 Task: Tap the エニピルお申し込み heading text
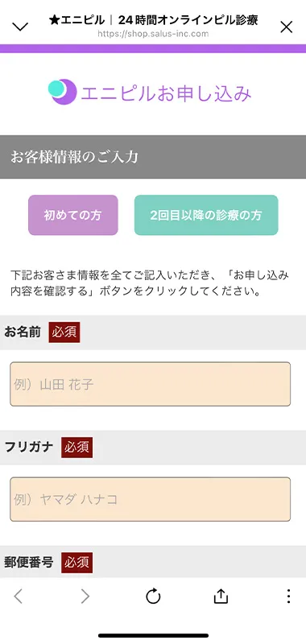tap(166, 94)
